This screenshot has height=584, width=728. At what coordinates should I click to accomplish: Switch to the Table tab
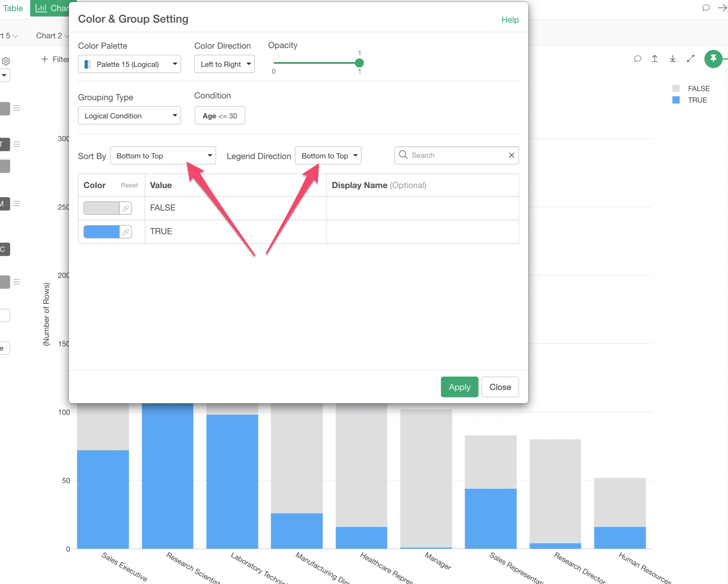pos(13,8)
